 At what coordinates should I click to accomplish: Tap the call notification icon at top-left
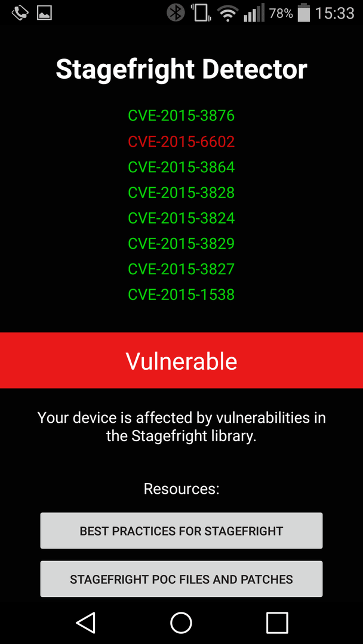tap(19, 13)
